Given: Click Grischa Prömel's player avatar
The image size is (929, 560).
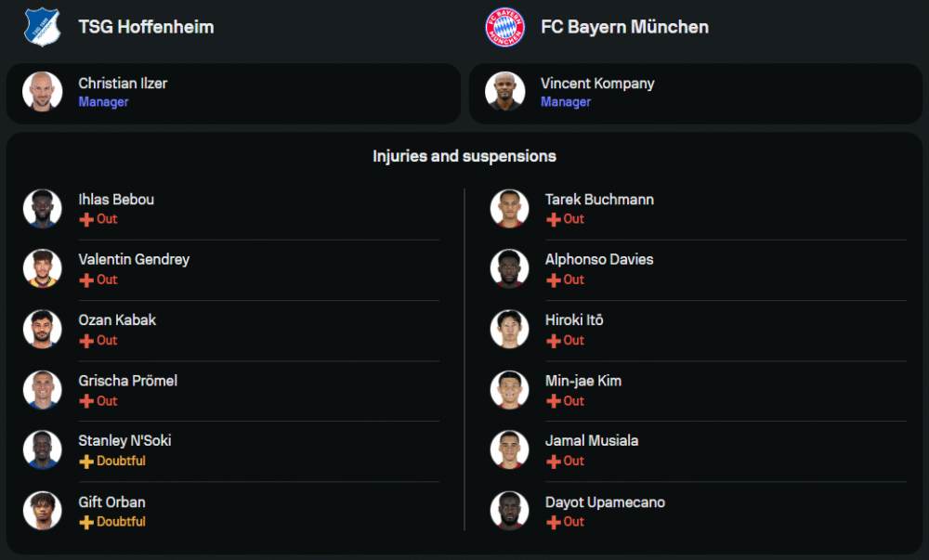Looking at the screenshot, I should point(43,389).
